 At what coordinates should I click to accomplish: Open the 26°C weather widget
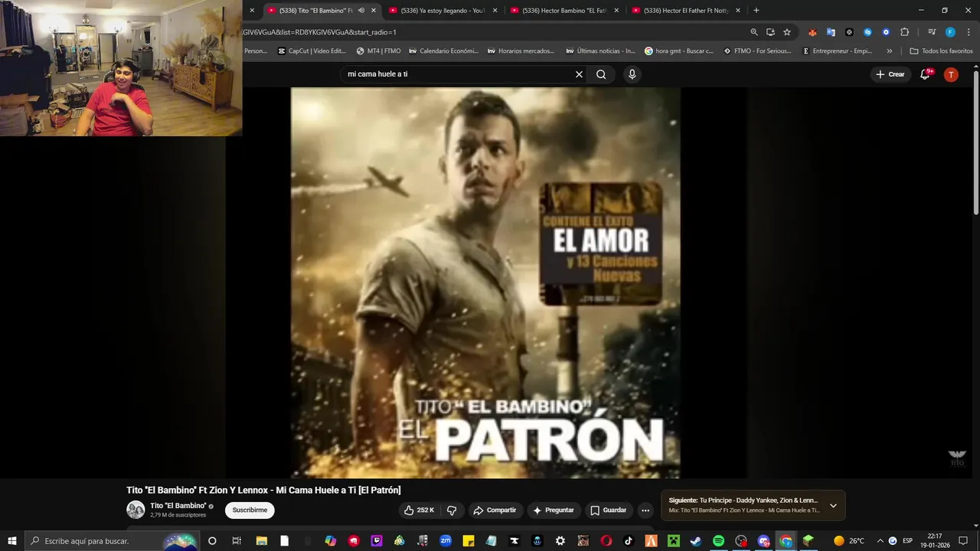click(x=849, y=541)
